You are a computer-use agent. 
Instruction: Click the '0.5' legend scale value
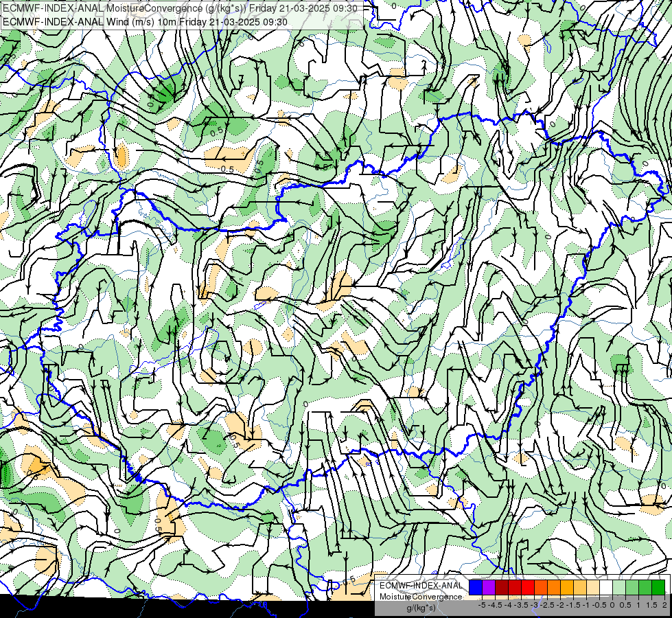click(x=625, y=605)
